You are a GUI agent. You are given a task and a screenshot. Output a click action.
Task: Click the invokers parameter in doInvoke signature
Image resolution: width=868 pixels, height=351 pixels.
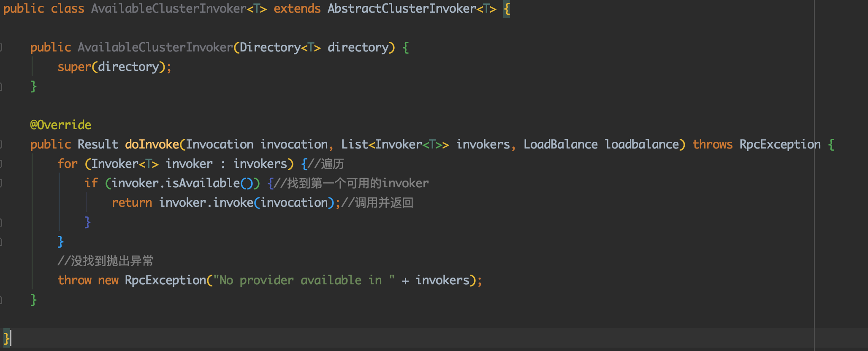[483, 144]
